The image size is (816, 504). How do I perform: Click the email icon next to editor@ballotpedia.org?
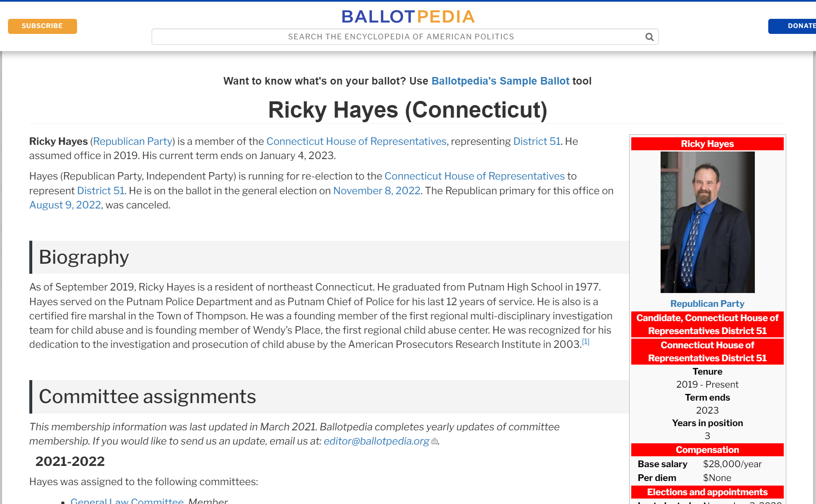[434, 441]
